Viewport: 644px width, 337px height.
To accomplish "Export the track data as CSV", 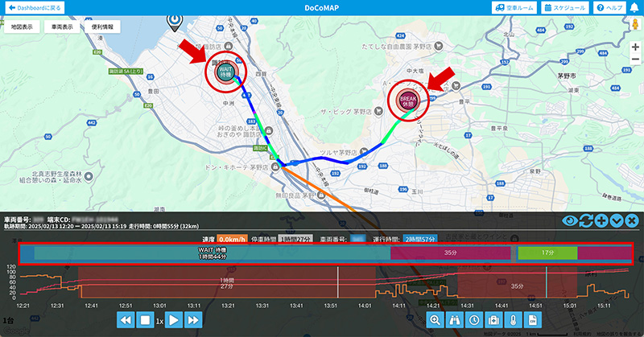I will [532, 319].
